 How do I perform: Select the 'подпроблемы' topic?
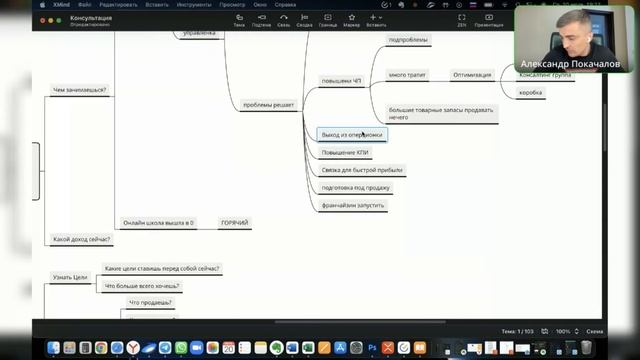pos(408,40)
